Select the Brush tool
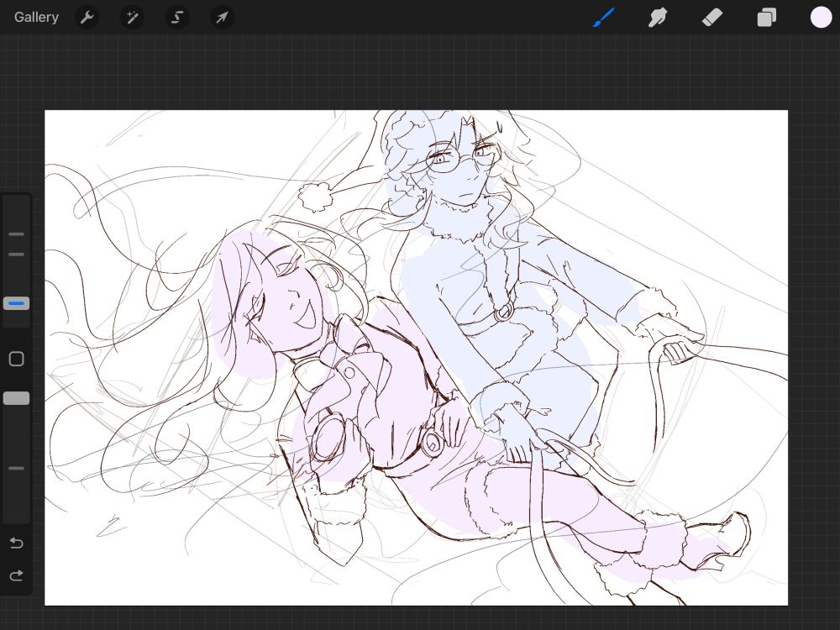 pos(604,18)
